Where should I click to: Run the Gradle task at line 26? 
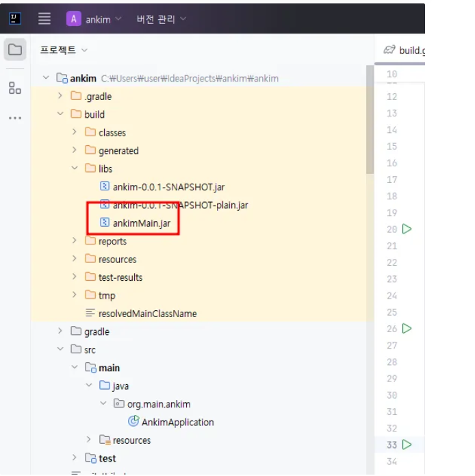(x=407, y=329)
